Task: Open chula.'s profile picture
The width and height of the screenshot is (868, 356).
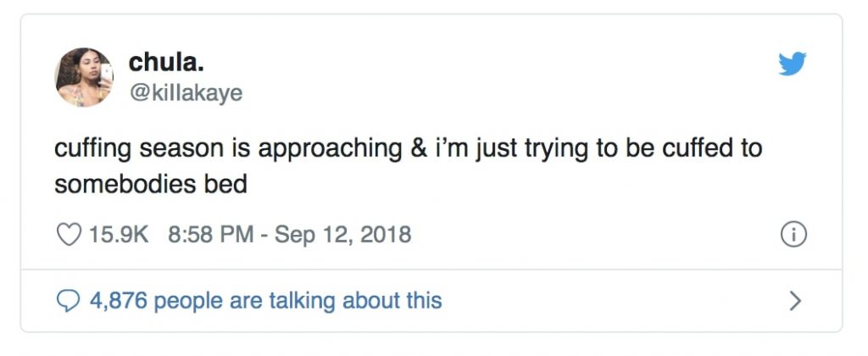Action: pyautogui.click(x=84, y=77)
